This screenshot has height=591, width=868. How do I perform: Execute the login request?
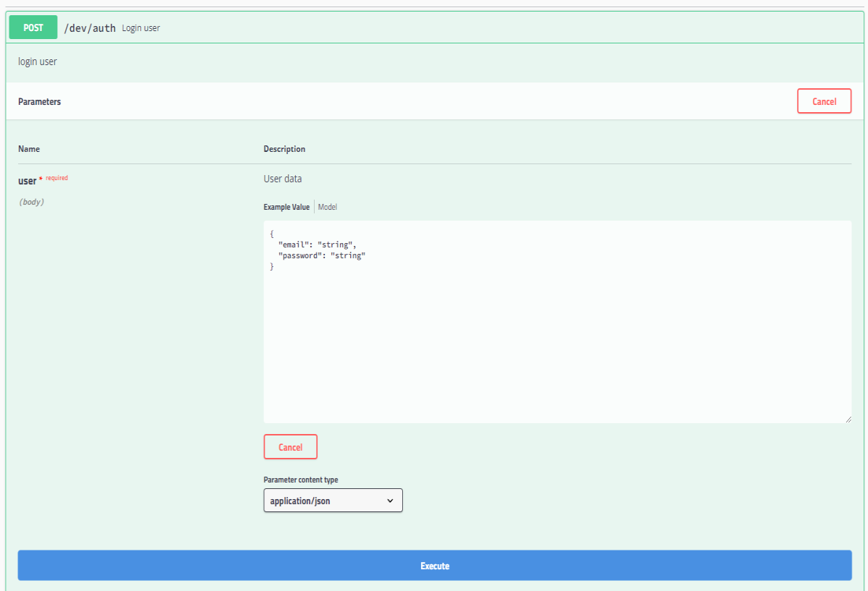[x=435, y=566]
